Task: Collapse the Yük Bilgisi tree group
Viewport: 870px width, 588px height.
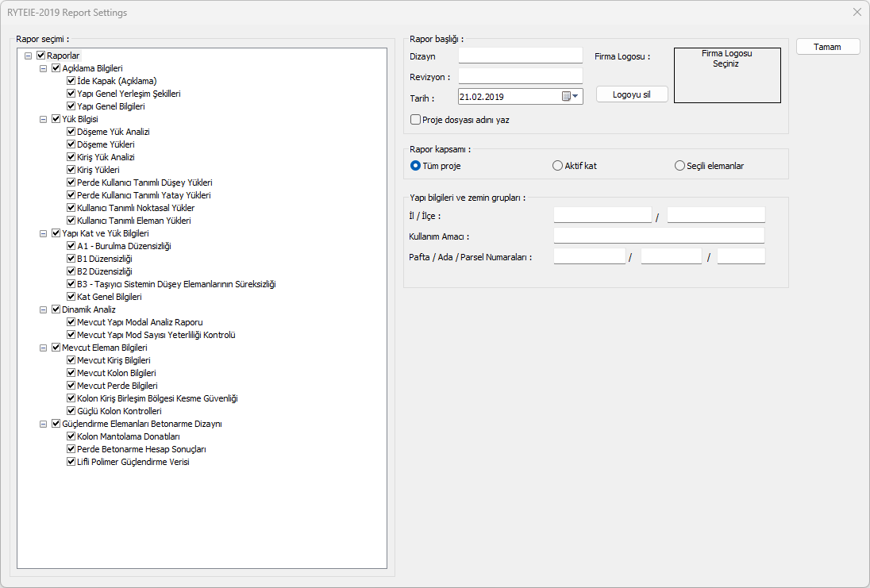Action: 44,119
